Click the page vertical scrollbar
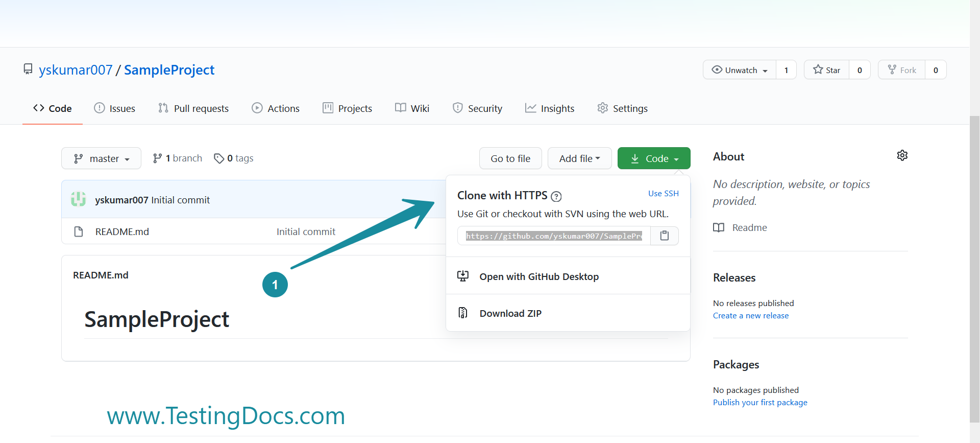980x443 pixels. pyautogui.click(x=975, y=268)
